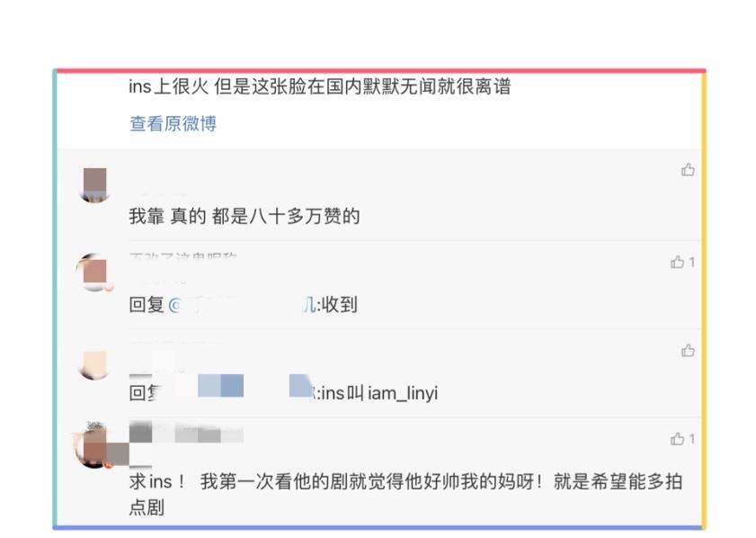The width and height of the screenshot is (756, 538).
Task: Like the comment about eighty thousand likes
Action: click(x=686, y=169)
